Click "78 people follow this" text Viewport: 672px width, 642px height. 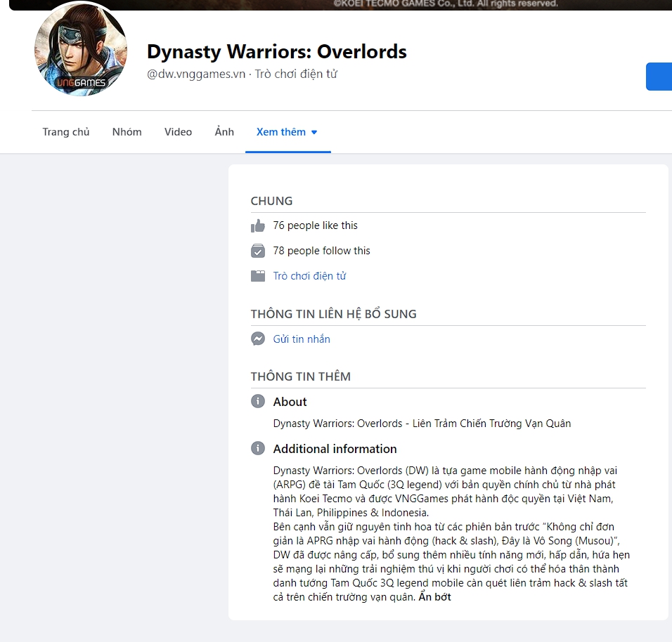pyautogui.click(x=321, y=251)
